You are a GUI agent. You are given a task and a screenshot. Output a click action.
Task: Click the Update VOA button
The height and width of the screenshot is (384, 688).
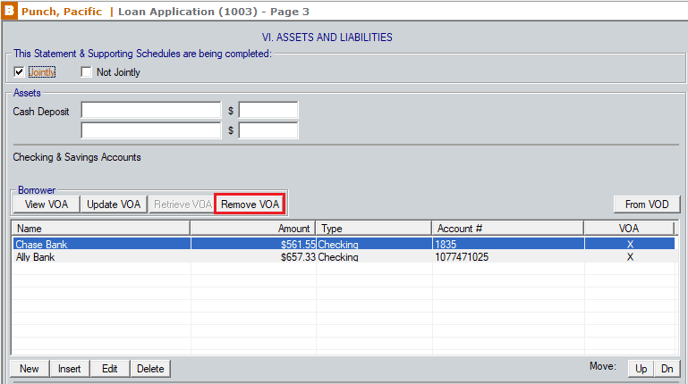tap(114, 205)
